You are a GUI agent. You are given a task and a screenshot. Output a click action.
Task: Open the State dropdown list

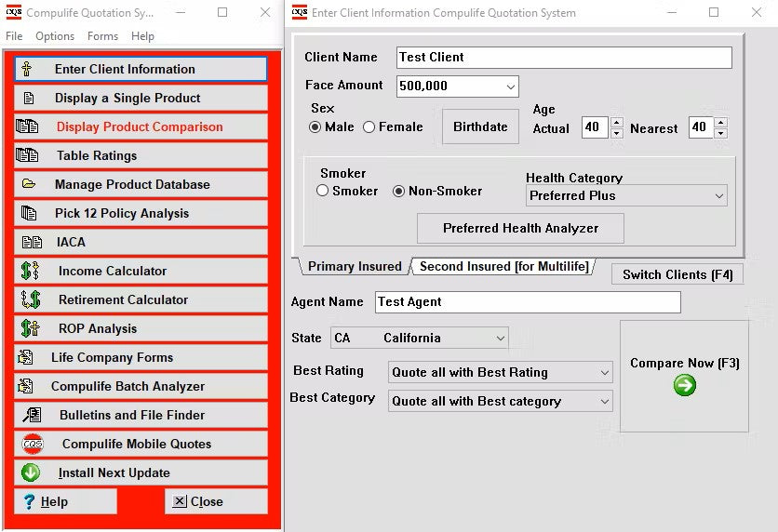(501, 339)
